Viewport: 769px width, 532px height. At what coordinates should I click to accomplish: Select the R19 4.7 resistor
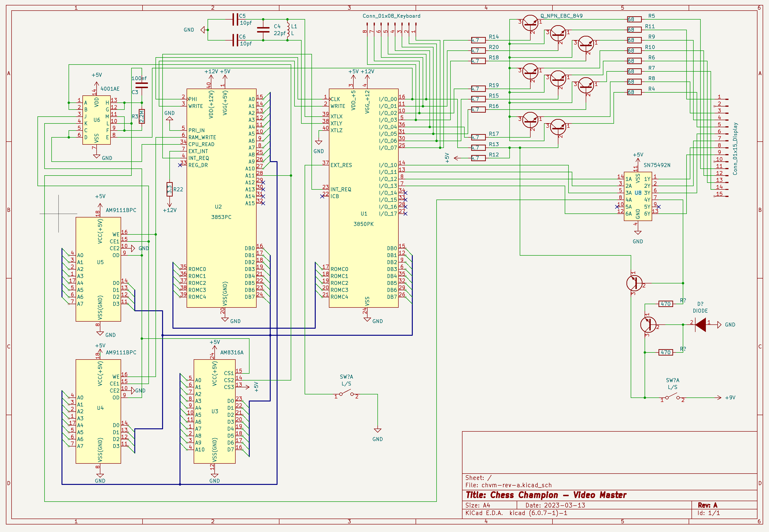[x=478, y=89]
